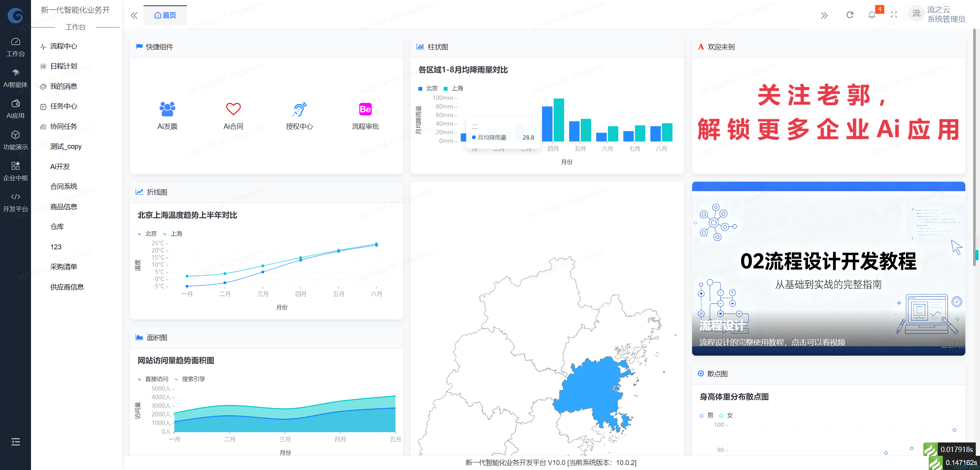980x470 pixels.
Task: Toggle fullscreen mode
Action: click(x=894, y=15)
